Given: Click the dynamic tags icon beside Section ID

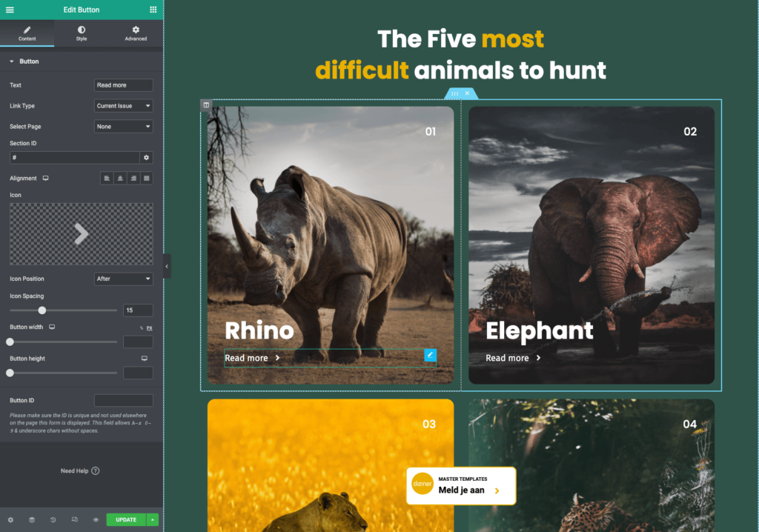Looking at the screenshot, I should coord(147,158).
